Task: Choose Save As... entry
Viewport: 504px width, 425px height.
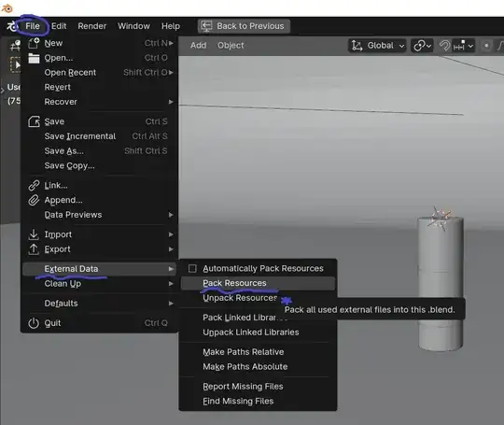Action: tap(100, 151)
